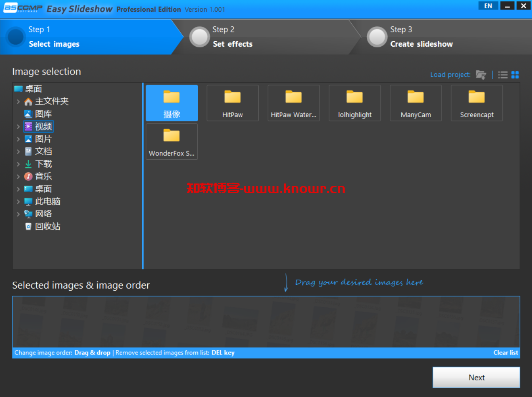This screenshot has height=397, width=532.
Task: Click the music note icon of 音乐
Action: coord(28,176)
